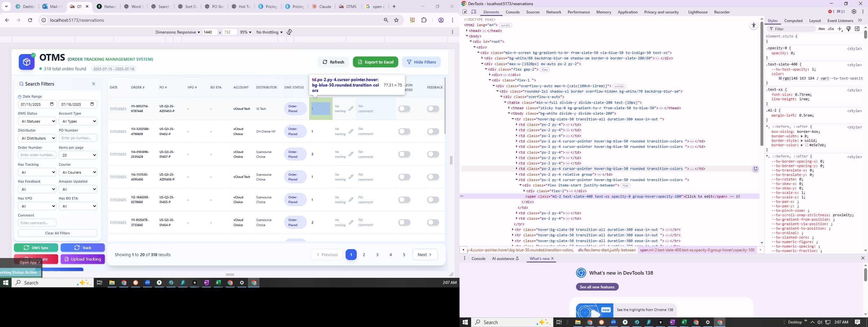The height and width of the screenshot is (327, 868).
Task: Click DevTools inspect element picker icon
Action: [x=465, y=12]
